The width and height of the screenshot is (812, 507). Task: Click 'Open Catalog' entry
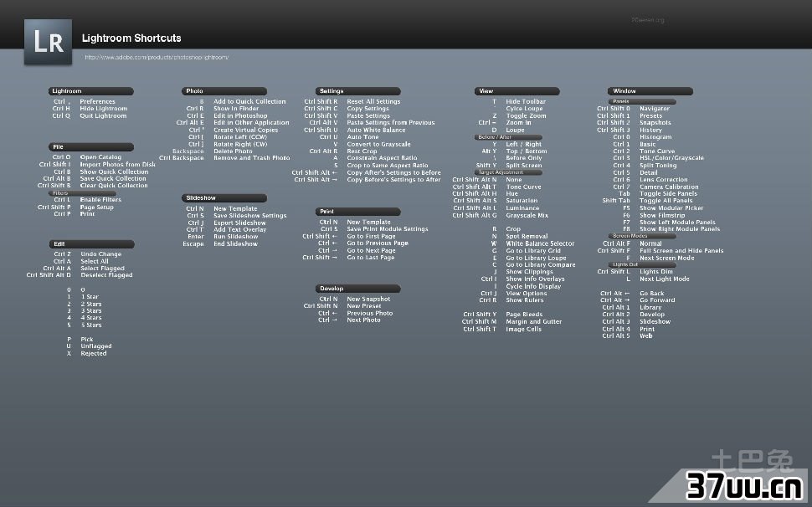100,156
